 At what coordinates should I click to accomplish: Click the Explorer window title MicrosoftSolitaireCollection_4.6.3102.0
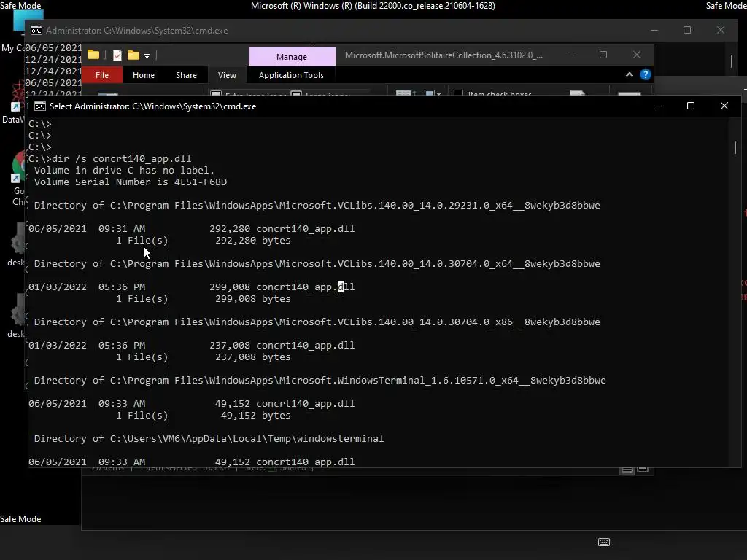tap(444, 55)
